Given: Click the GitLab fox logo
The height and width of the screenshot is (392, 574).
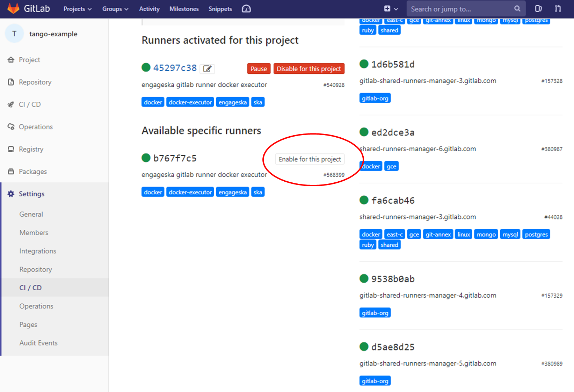Looking at the screenshot, I should click(13, 9).
